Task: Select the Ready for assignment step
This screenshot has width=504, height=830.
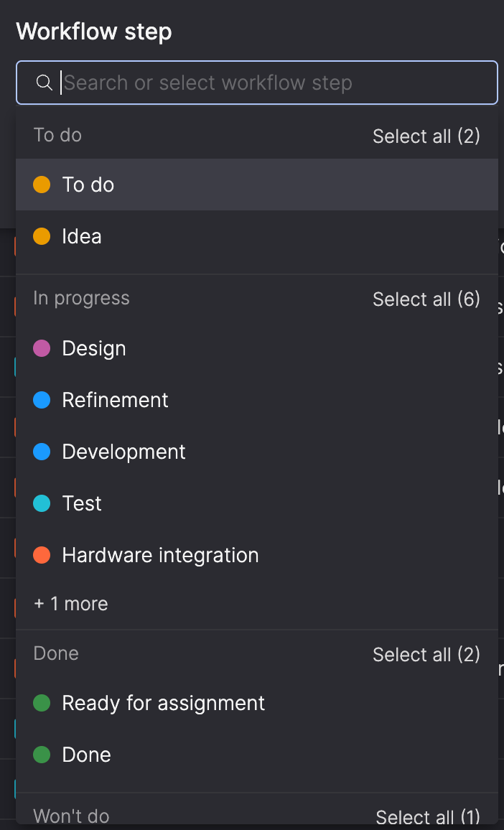Action: coord(164,703)
